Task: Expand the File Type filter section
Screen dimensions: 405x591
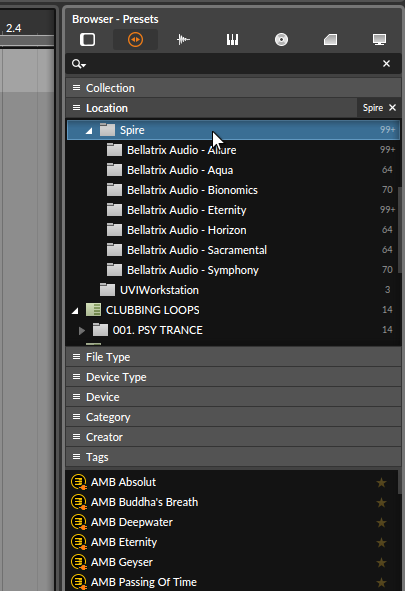Action: [234, 357]
